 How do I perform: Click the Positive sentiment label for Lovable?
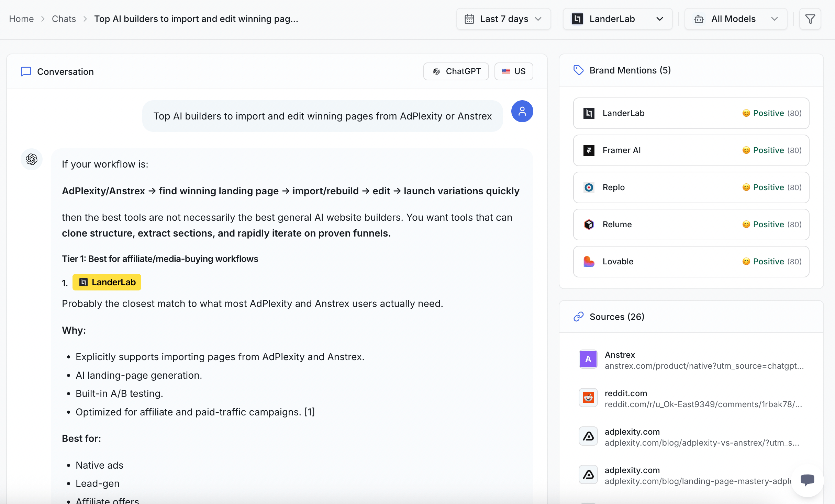pyautogui.click(x=768, y=262)
